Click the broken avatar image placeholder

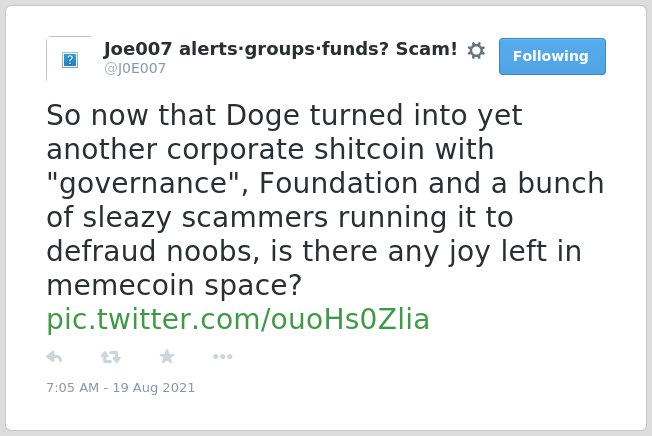(69, 59)
